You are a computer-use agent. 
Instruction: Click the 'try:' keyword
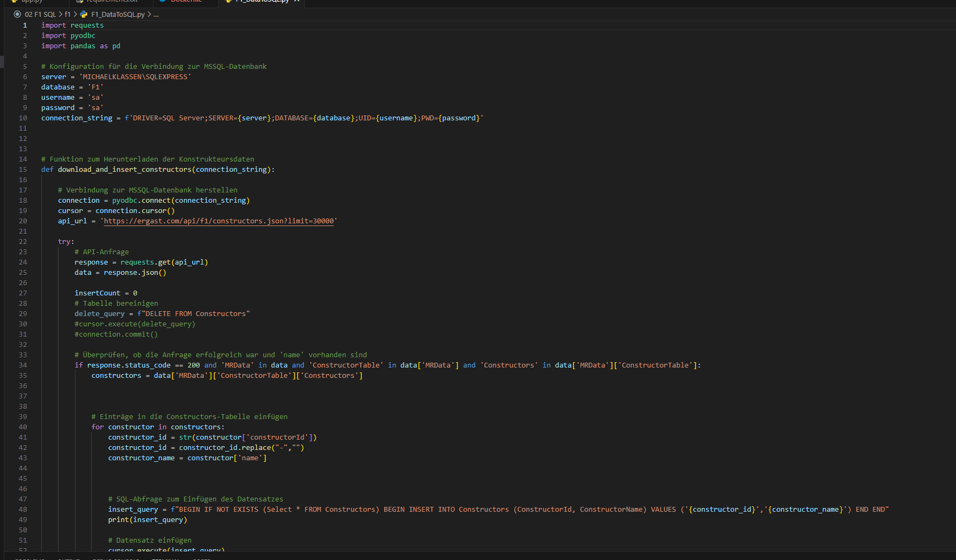[66, 242]
